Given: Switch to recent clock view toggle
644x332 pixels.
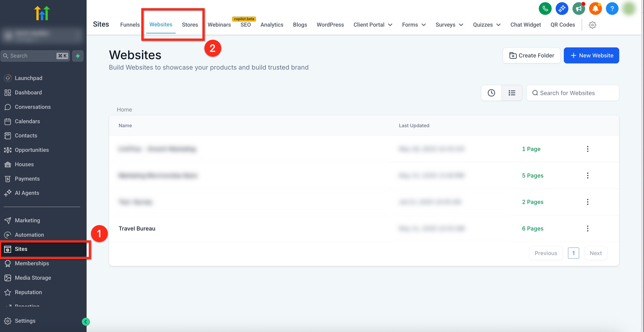Looking at the screenshot, I should (491, 93).
